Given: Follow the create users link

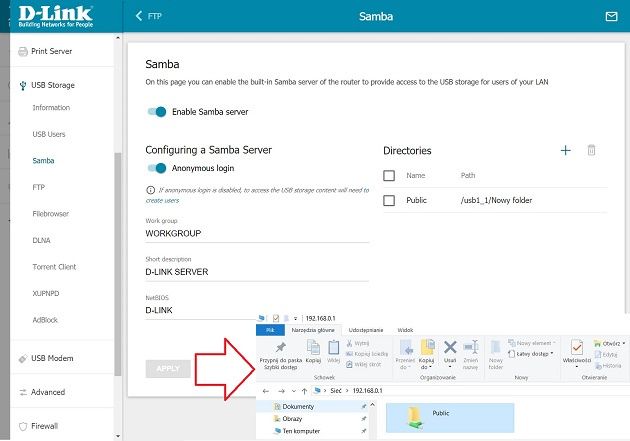Looking at the screenshot, I should [x=162, y=200].
